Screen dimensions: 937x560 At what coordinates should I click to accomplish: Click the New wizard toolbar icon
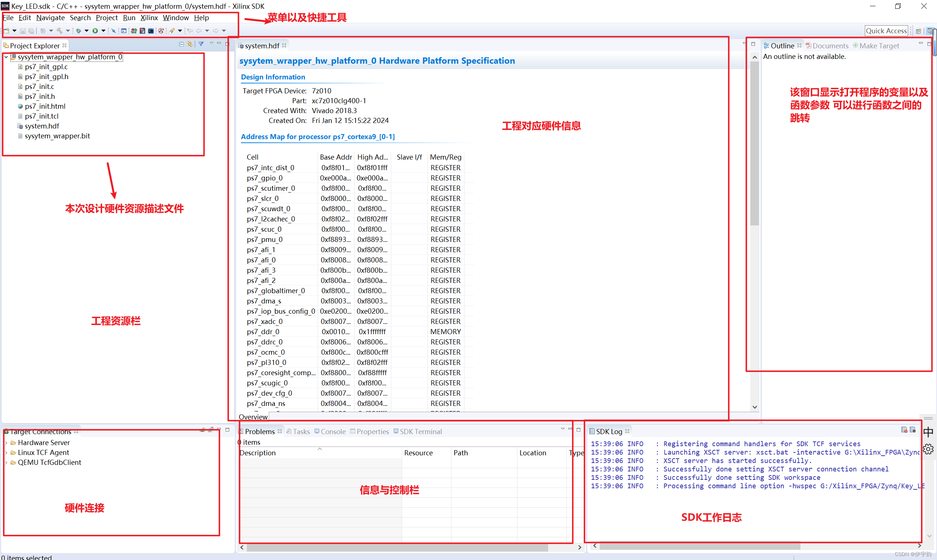click(6, 31)
